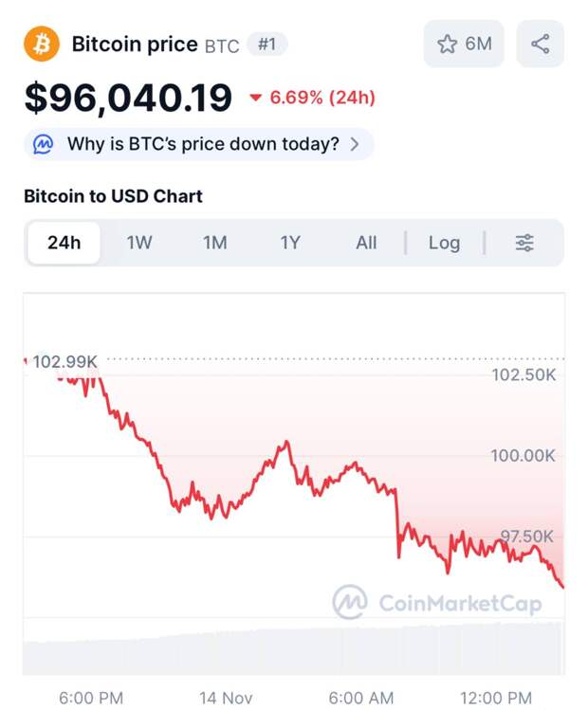Click the $96,040.19 price value
The height and width of the screenshot is (710, 588).
128,98
